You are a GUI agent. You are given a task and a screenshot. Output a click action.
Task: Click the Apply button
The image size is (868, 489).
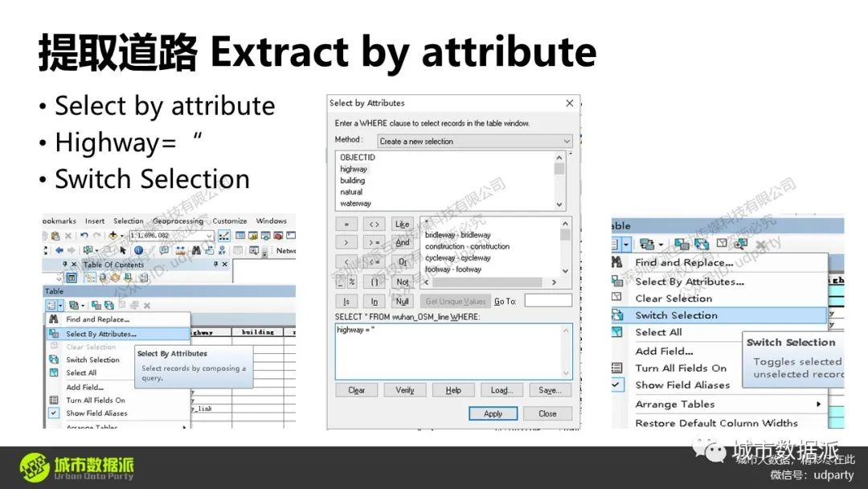pyautogui.click(x=493, y=413)
